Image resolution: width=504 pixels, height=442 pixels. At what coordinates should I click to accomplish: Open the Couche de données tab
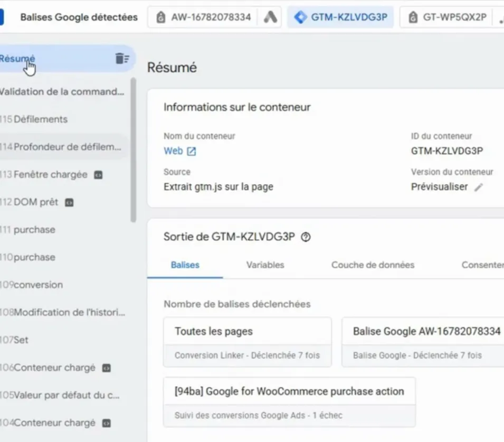(x=373, y=265)
